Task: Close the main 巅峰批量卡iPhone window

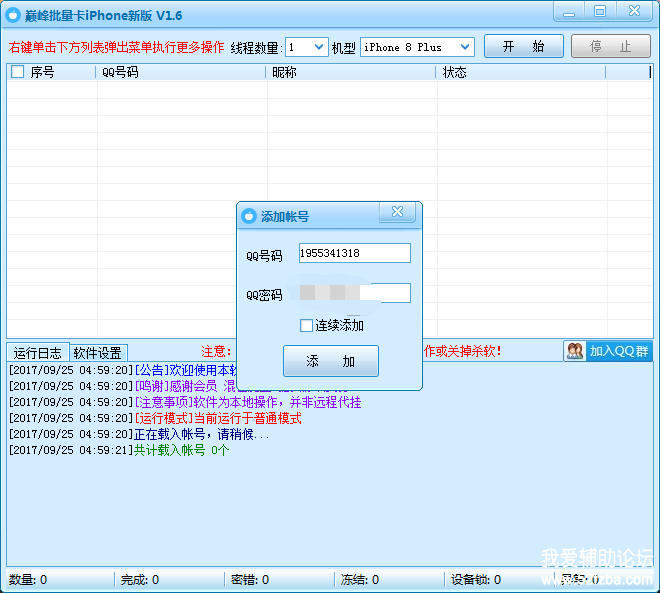Action: pyautogui.click(x=634, y=11)
